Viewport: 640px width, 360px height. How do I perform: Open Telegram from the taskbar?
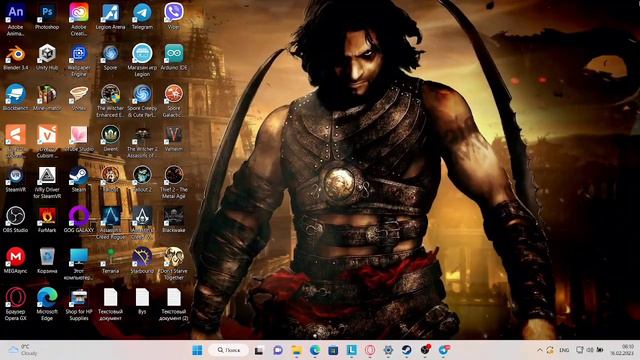[444, 350]
